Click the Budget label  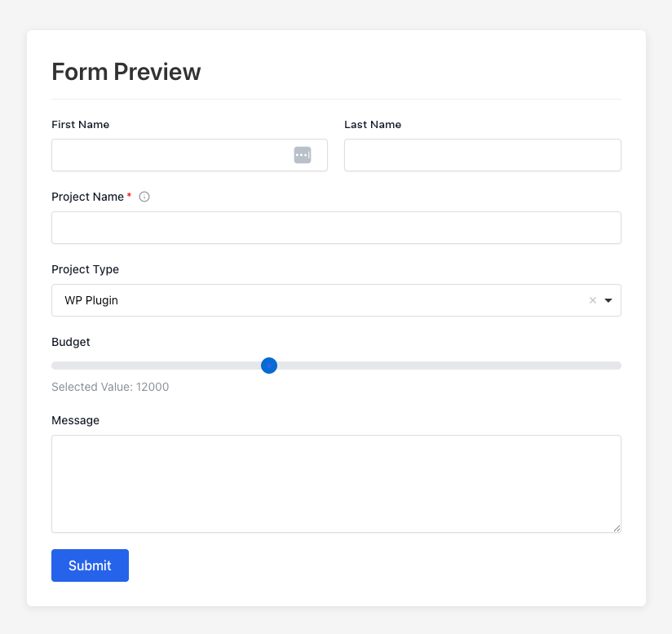(71, 342)
